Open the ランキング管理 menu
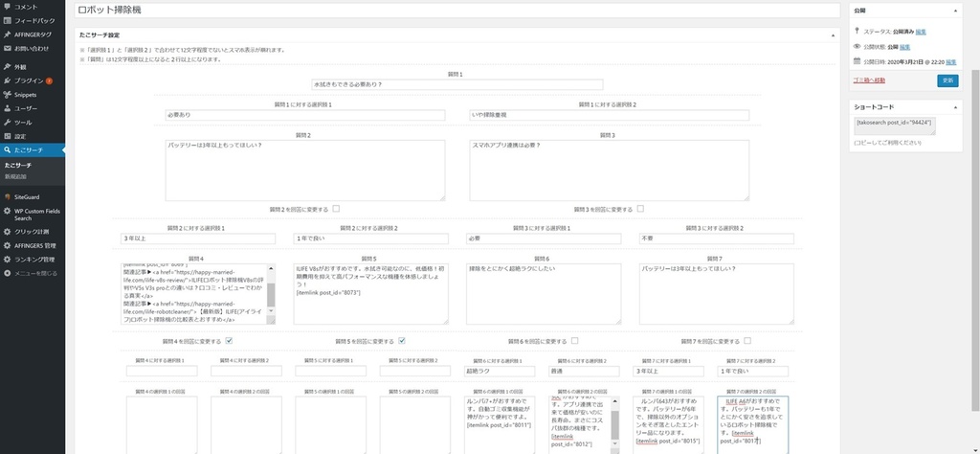The width and height of the screenshot is (980, 454). [33, 259]
